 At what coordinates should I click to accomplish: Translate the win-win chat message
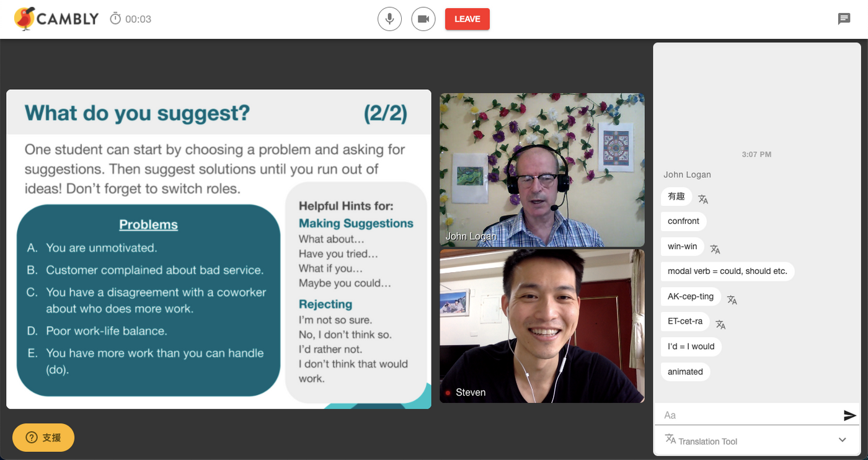coord(715,249)
